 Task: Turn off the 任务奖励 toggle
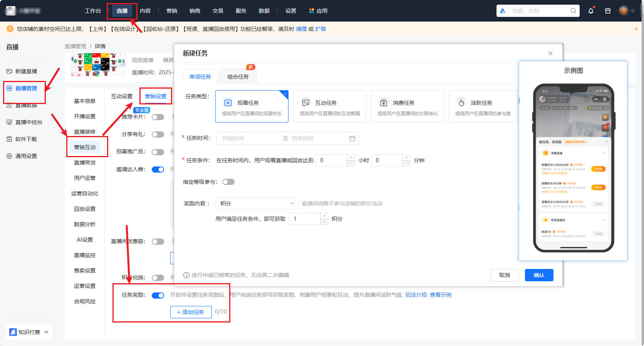pyautogui.click(x=158, y=296)
